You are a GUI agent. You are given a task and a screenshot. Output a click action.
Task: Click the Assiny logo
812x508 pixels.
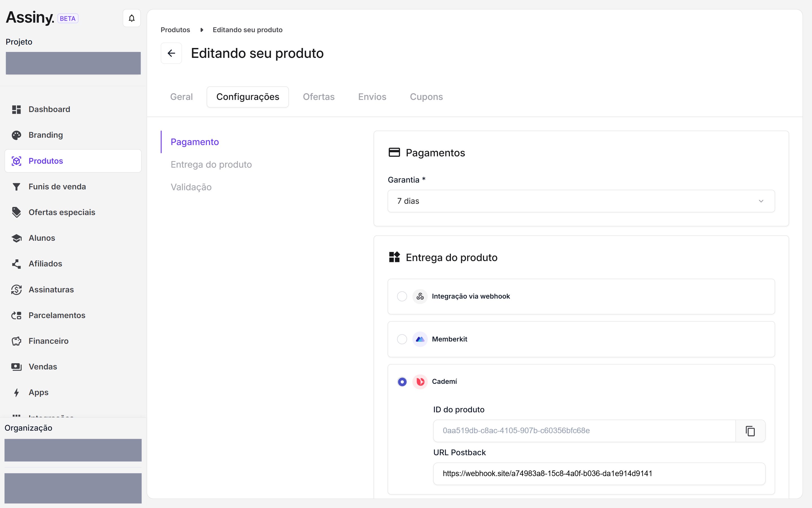[x=30, y=17]
